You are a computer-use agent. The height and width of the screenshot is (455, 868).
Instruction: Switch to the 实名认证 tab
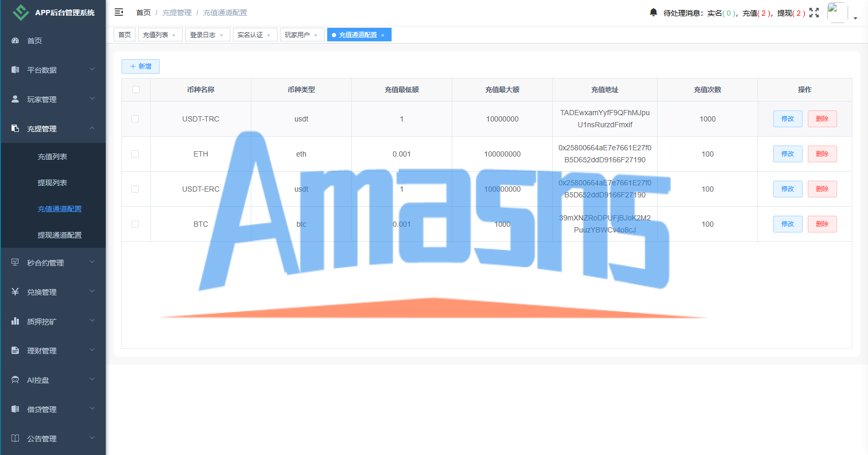[x=255, y=35]
